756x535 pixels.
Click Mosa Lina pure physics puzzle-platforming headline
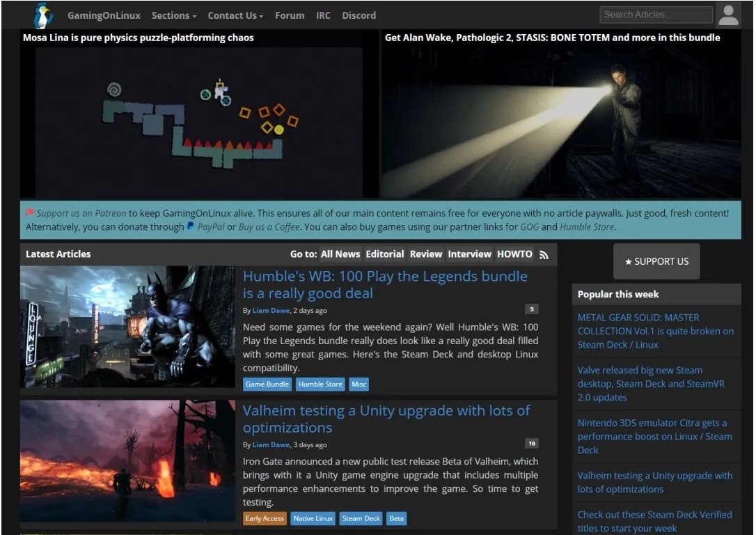click(139, 38)
